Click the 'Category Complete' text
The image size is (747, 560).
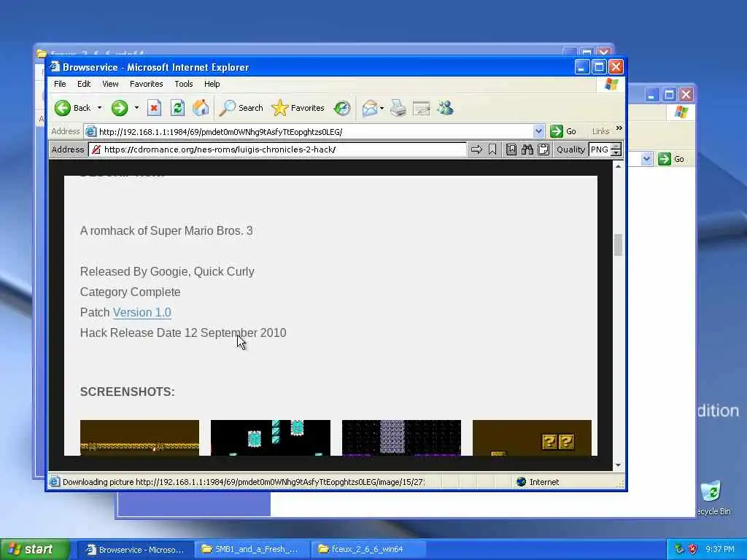pos(130,292)
